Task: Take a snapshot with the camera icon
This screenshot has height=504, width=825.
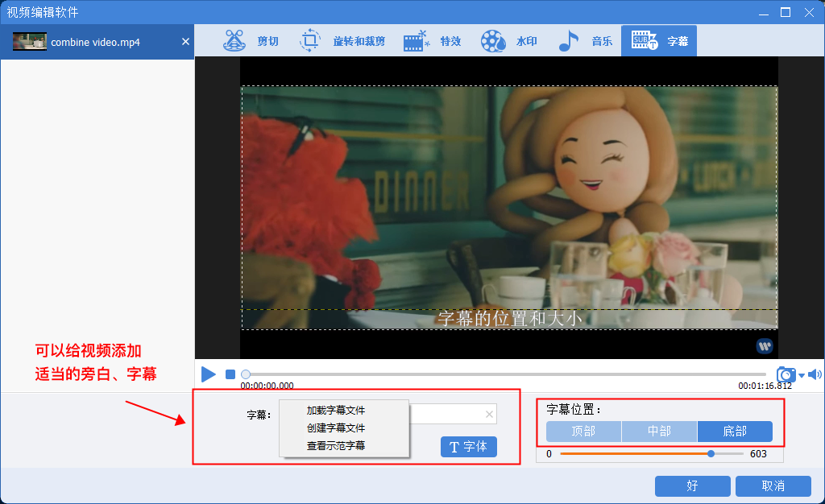Action: pos(786,374)
